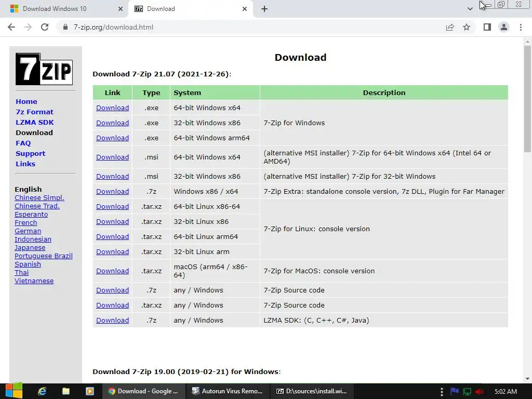The width and height of the screenshot is (532, 399).
Task: Download the 64-bit Linux arm64 tar.xz
Action: 112,237
